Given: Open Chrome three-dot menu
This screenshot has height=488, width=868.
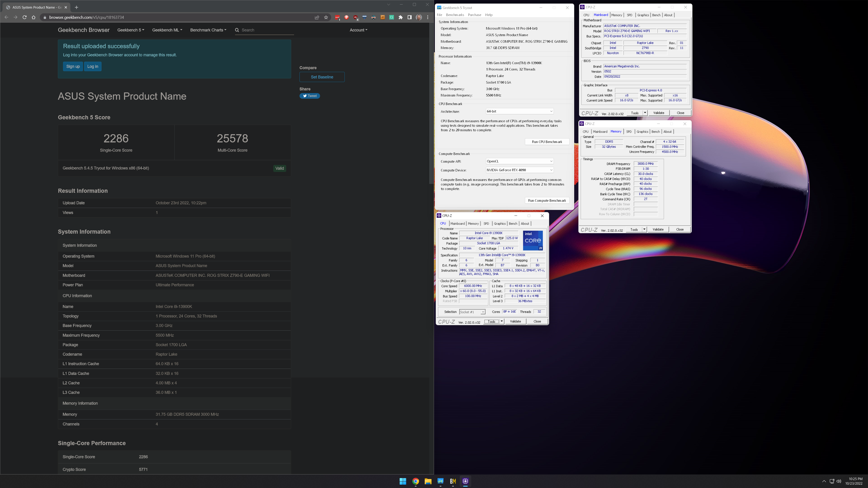Looking at the screenshot, I should (x=428, y=17).
